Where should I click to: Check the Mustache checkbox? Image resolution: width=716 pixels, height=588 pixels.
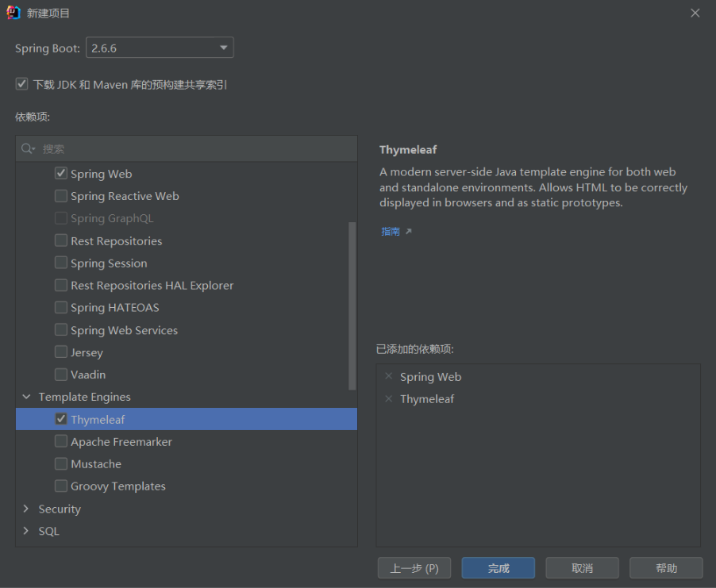click(61, 464)
